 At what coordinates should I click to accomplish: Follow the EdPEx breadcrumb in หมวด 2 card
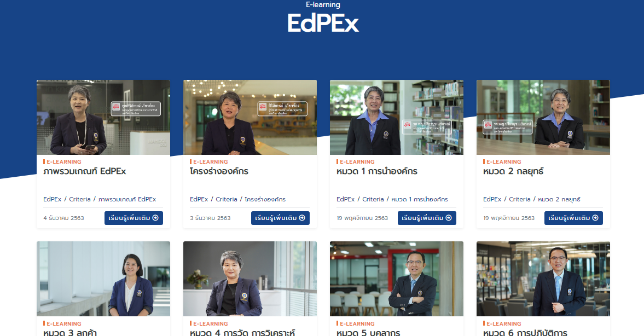point(492,199)
